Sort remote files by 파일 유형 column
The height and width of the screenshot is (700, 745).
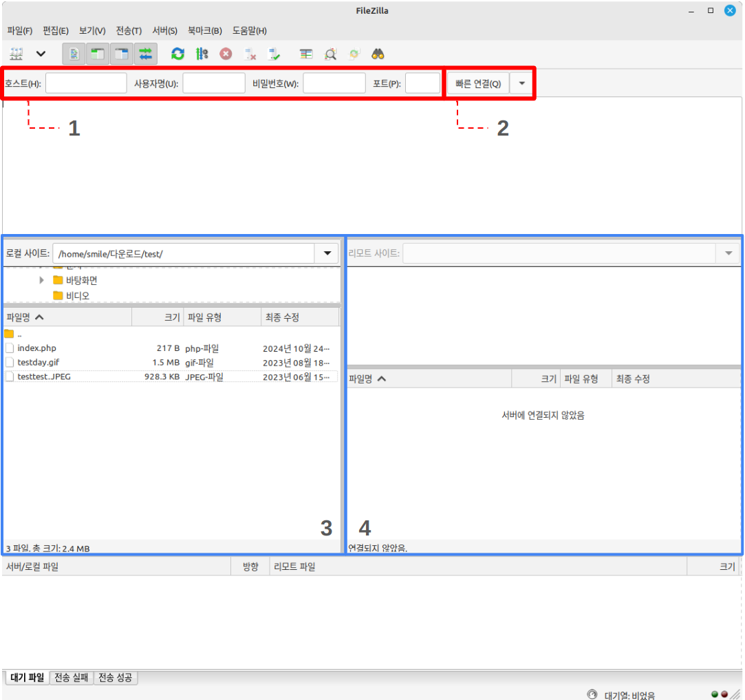click(x=586, y=379)
